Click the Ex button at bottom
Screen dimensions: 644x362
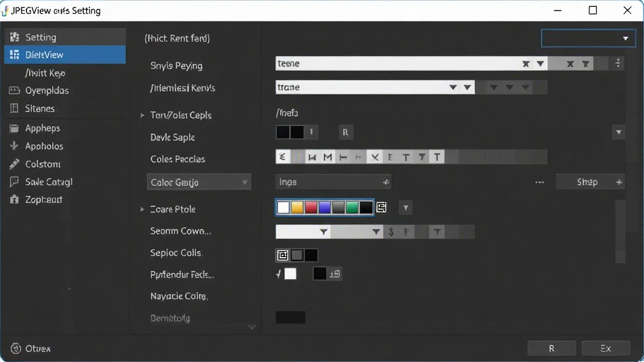pos(606,348)
